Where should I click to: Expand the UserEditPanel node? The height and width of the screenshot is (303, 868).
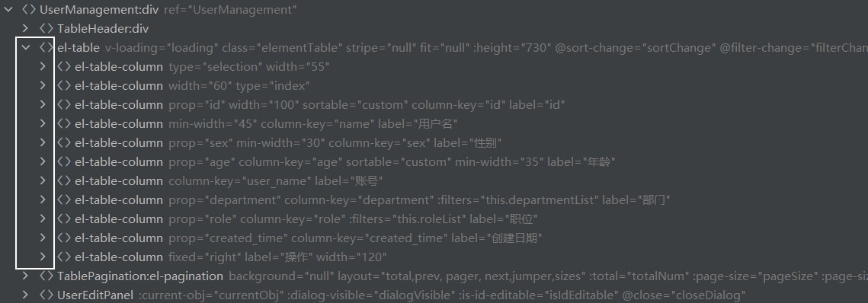tap(25, 295)
